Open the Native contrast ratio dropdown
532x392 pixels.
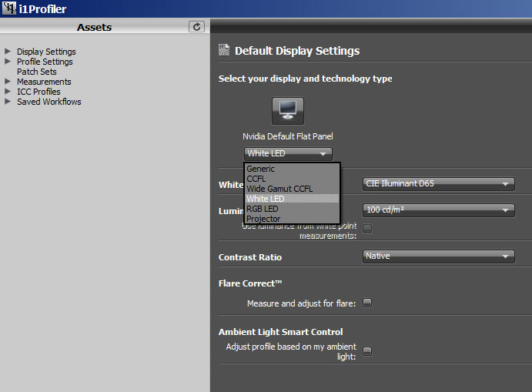(439, 256)
